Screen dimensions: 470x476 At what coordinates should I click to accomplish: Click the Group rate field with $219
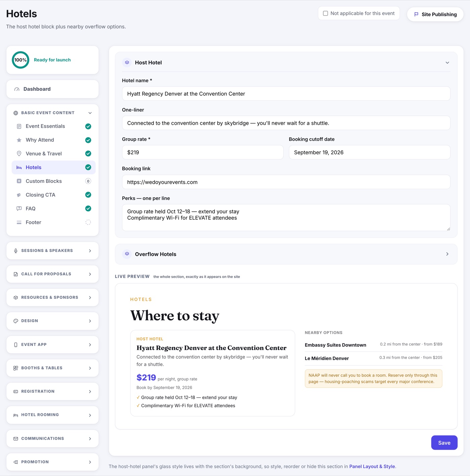(203, 153)
